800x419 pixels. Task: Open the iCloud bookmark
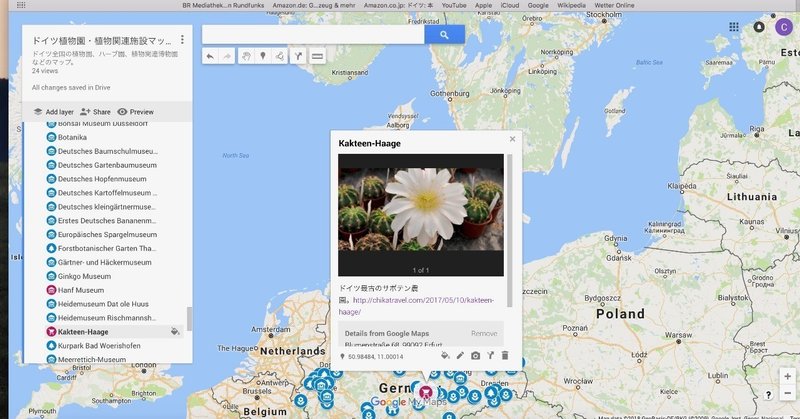(510, 5)
